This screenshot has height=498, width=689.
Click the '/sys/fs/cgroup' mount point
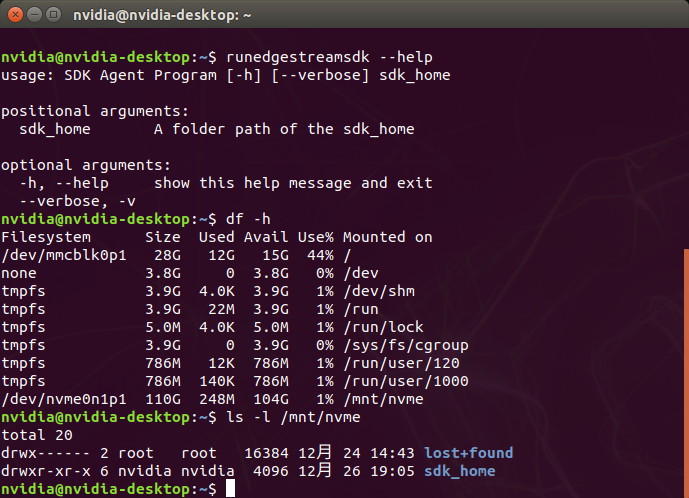tap(406, 345)
